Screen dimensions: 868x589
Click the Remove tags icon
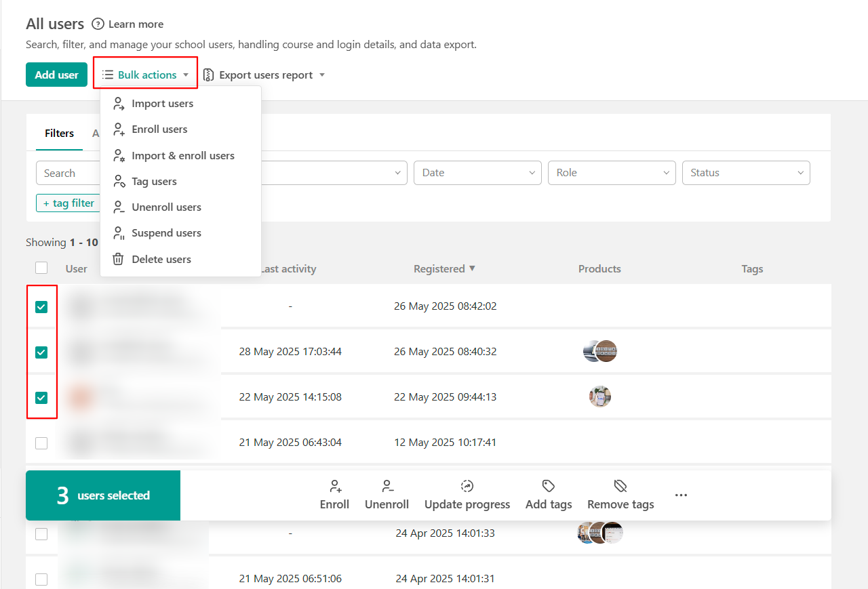[x=620, y=486]
